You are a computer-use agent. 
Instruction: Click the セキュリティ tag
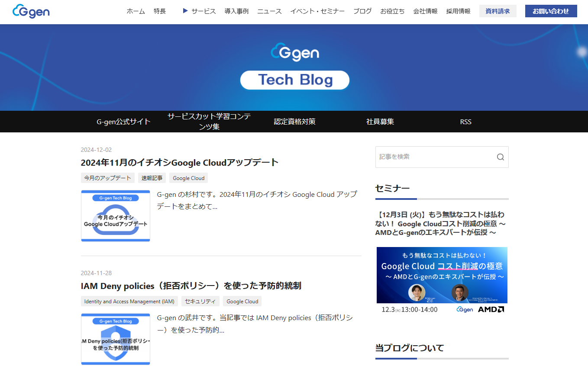pos(200,301)
